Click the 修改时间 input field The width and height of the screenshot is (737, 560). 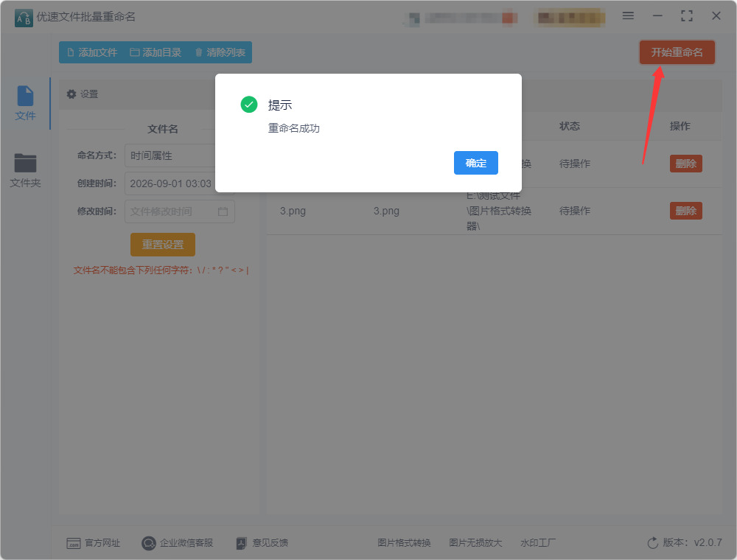click(x=179, y=211)
